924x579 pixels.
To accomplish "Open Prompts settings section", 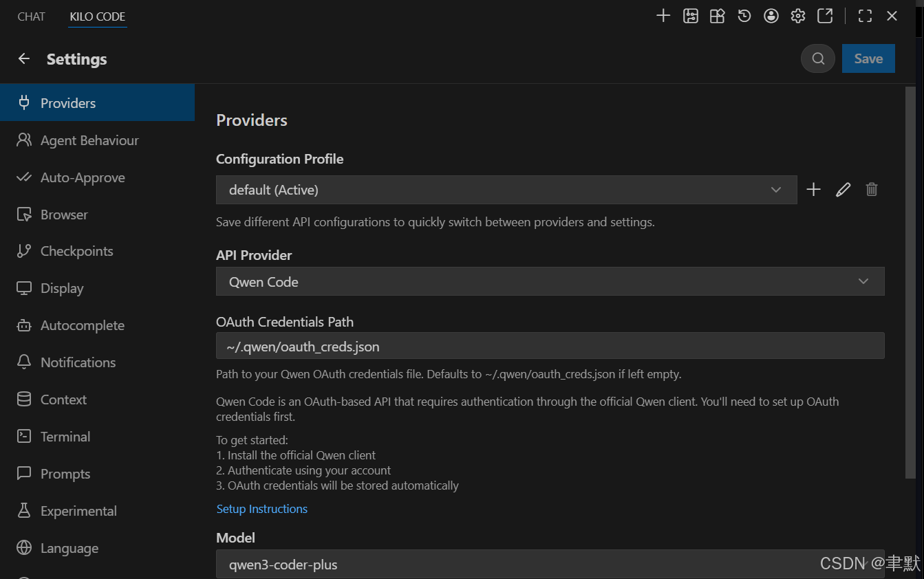I will [97, 474].
